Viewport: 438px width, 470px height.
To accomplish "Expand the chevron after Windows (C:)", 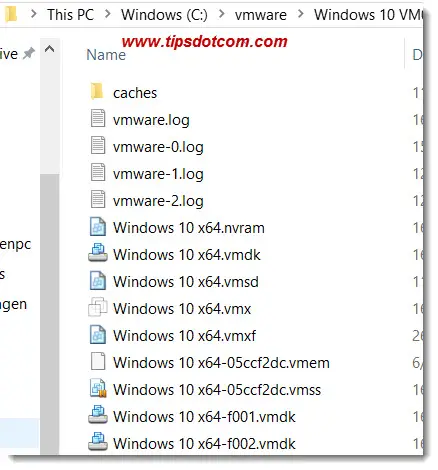I will point(221,14).
